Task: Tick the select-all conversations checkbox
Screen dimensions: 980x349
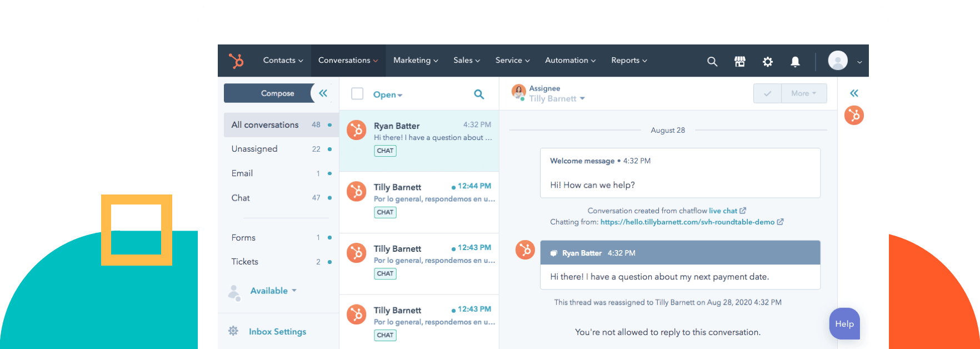Action: (357, 93)
